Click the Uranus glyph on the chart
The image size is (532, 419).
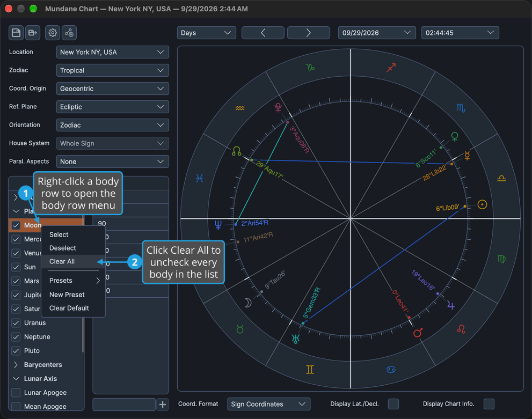click(296, 339)
